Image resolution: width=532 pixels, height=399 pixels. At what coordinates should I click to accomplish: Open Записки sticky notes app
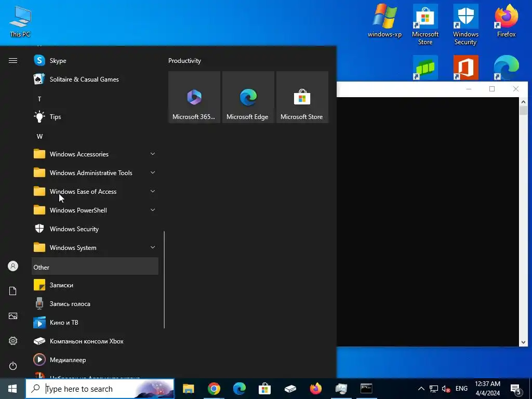click(x=95, y=285)
